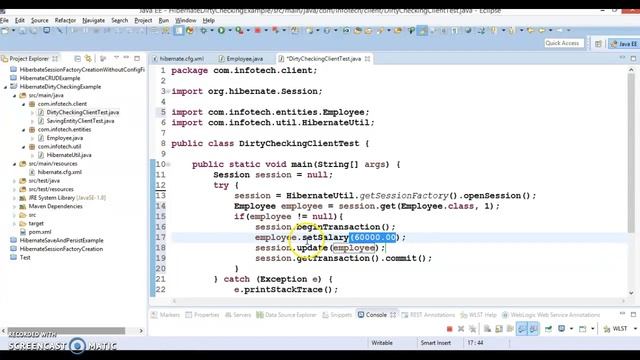The image size is (640, 360).
Task: Open the Refactor menu
Action: click(65, 20)
